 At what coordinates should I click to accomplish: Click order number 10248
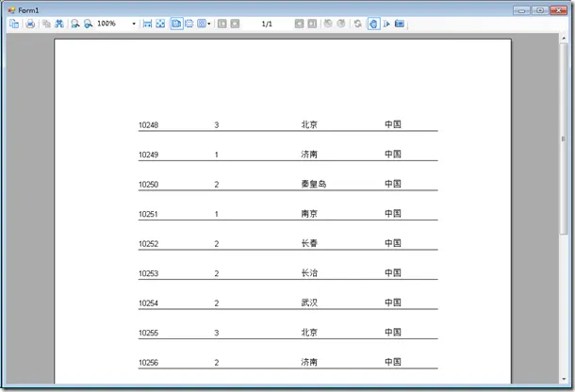tap(149, 125)
